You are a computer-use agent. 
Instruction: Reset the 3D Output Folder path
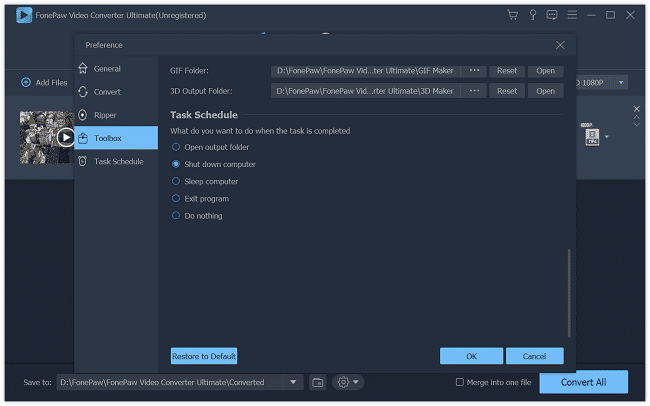(507, 91)
